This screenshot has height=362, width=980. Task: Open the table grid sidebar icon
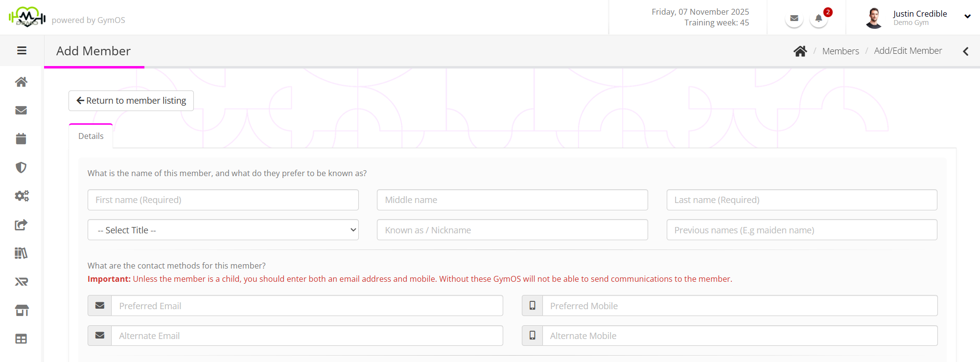(x=21, y=339)
